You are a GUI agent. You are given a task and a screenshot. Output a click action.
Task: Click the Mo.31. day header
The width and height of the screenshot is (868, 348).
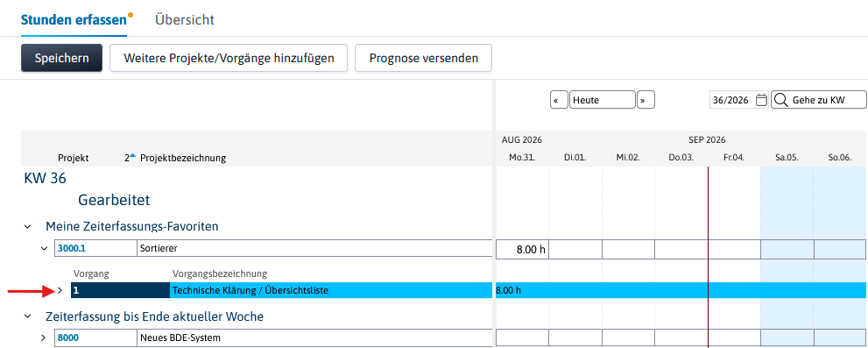click(522, 158)
